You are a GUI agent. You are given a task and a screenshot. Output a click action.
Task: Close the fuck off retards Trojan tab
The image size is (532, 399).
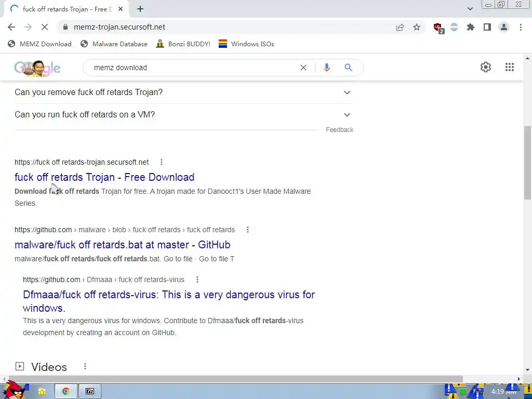pyautogui.click(x=121, y=9)
